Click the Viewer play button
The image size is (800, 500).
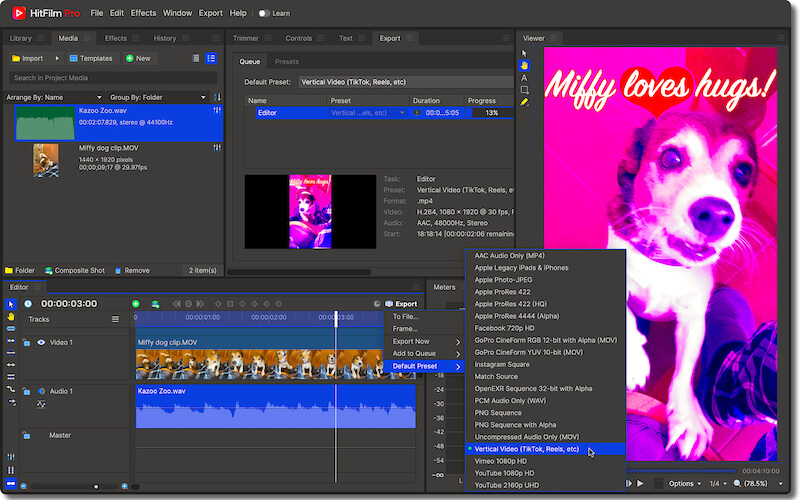point(640,483)
